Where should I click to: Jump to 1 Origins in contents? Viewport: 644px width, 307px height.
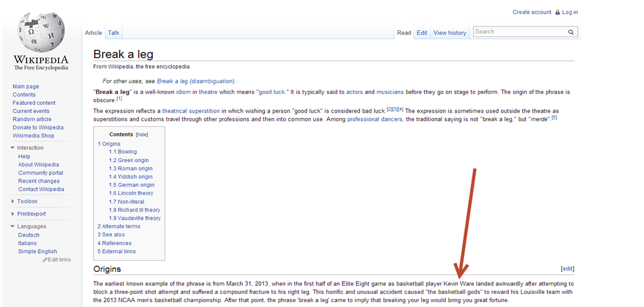pos(109,144)
